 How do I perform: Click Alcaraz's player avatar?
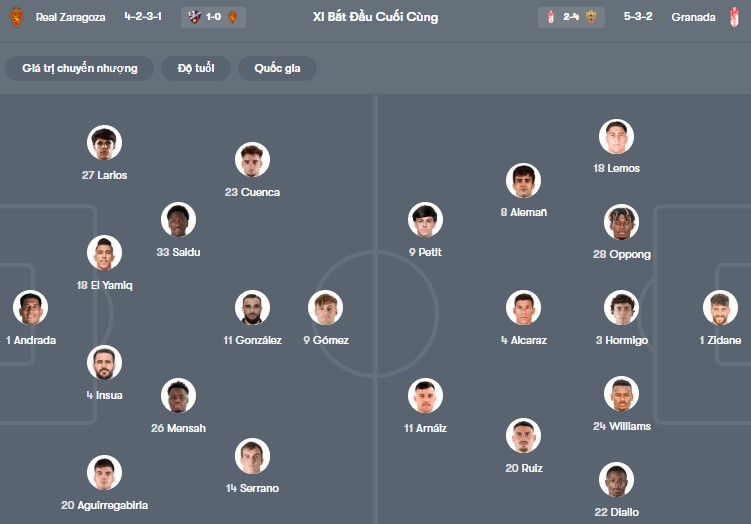523,308
